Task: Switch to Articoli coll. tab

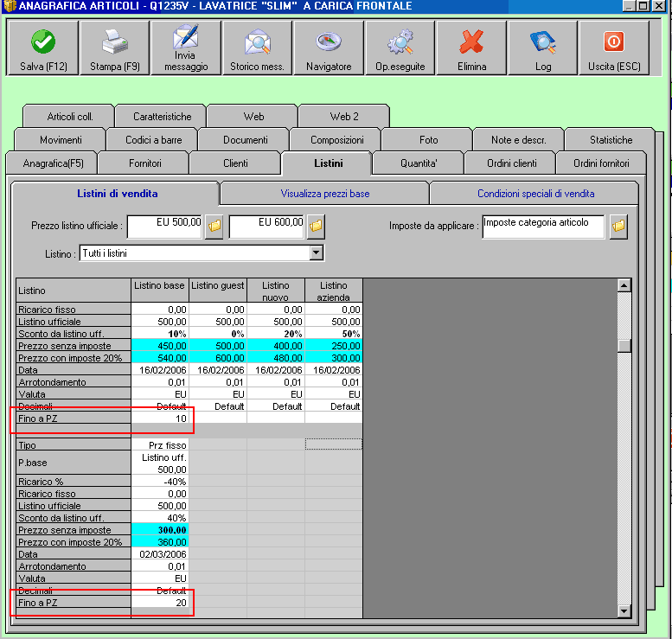Action: (x=69, y=116)
